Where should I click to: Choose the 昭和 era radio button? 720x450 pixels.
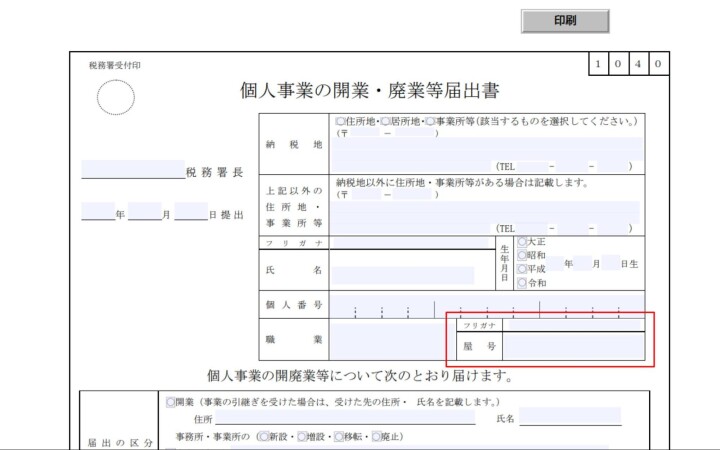tap(522, 255)
